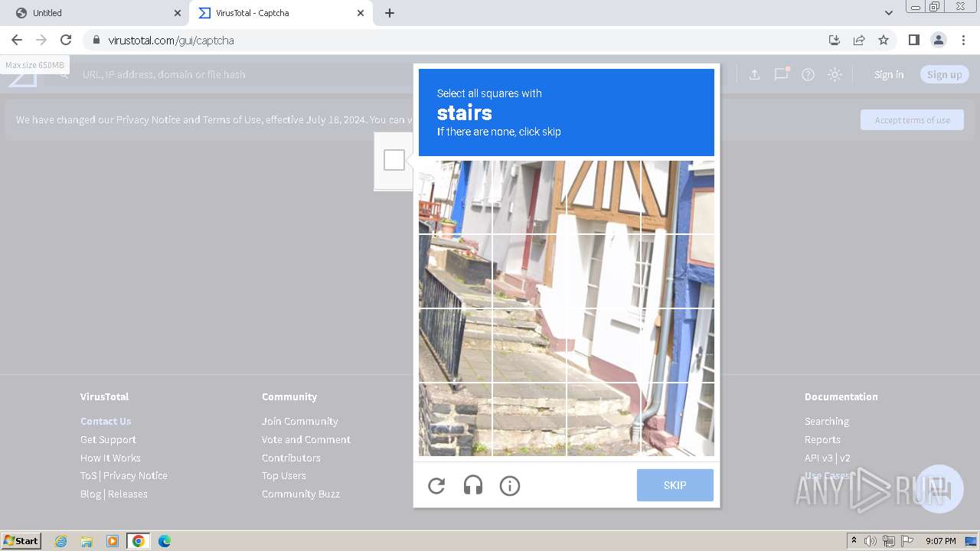The width and height of the screenshot is (980, 551).
Task: Tick the reCAPTCHA checkbox
Action: [394, 160]
